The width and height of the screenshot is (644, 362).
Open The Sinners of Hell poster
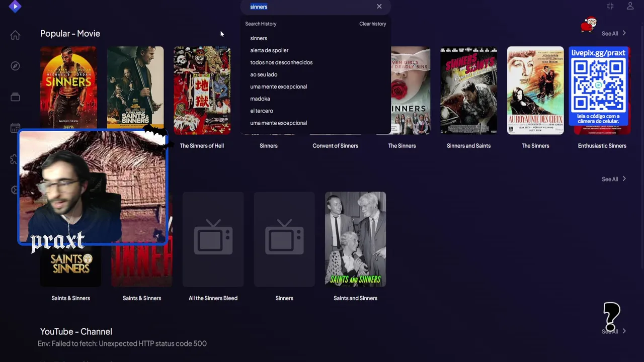click(202, 90)
